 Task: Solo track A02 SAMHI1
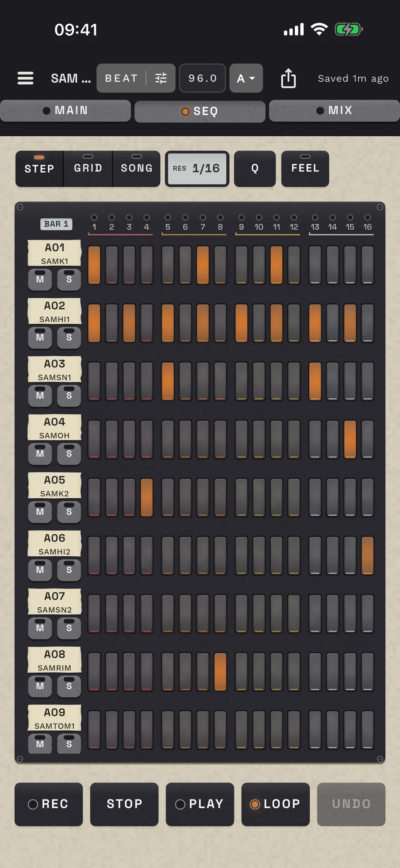[x=69, y=338]
